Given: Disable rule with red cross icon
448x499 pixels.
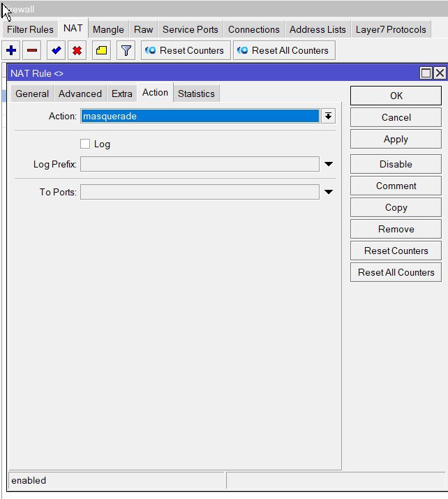Looking at the screenshot, I should (77, 50).
